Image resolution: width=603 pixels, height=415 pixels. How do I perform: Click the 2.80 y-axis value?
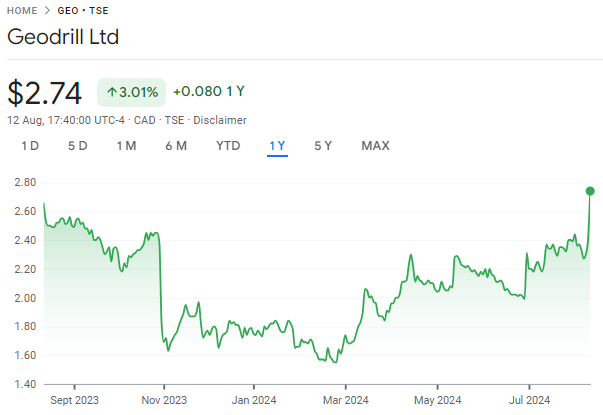[25, 182]
